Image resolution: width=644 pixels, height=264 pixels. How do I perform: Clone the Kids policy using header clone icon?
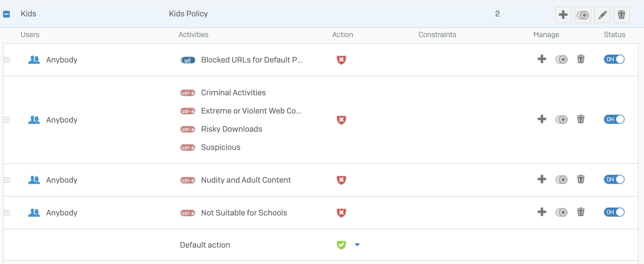583,15
